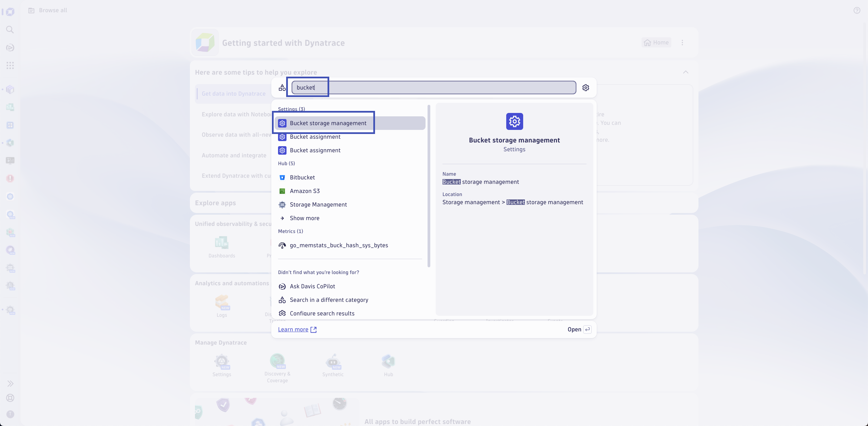
Task: Expand the Hub results with Show more
Action: point(350,218)
